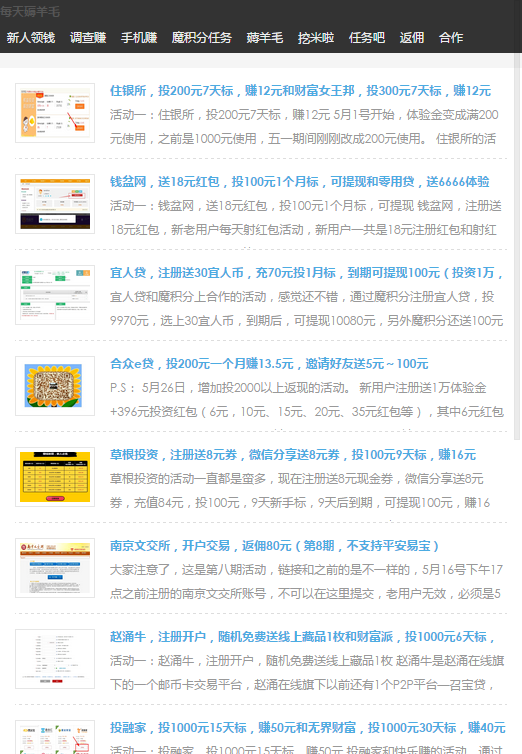Open the 住银所 投200元7天标 article link
This screenshot has height=754, width=522.
tap(300, 90)
